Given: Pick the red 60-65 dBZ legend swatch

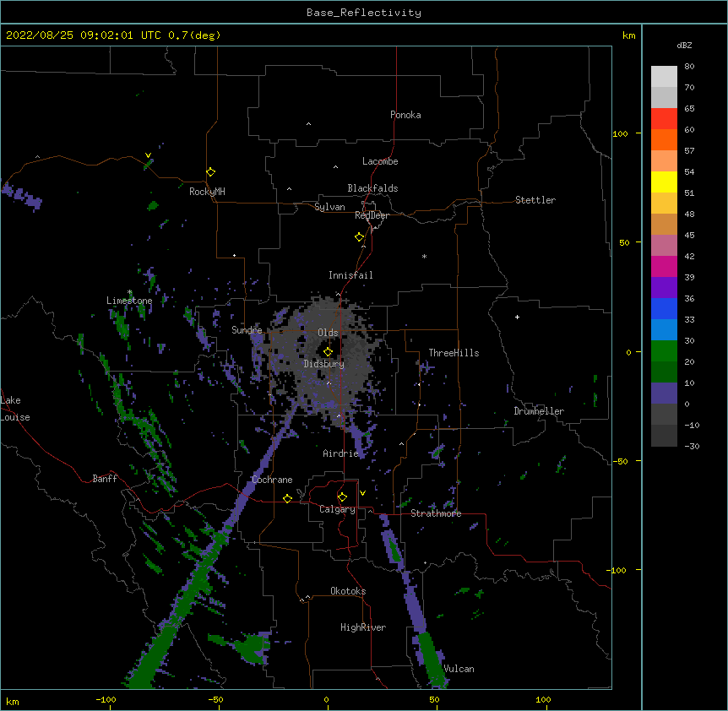Looking at the screenshot, I should tap(664, 118).
